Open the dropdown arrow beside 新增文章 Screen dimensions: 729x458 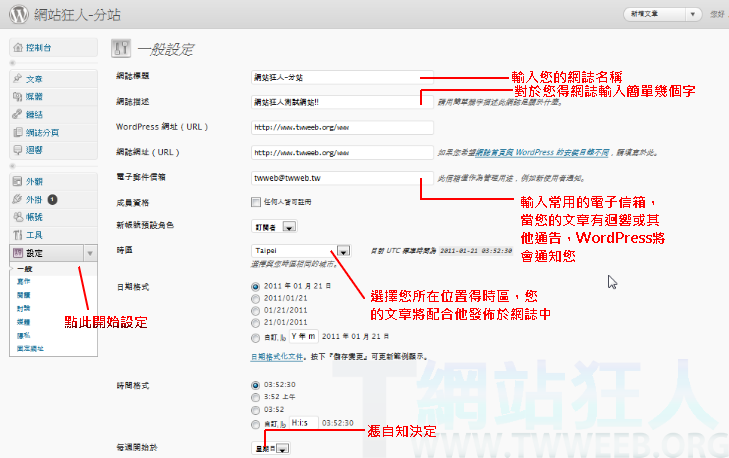(693, 14)
